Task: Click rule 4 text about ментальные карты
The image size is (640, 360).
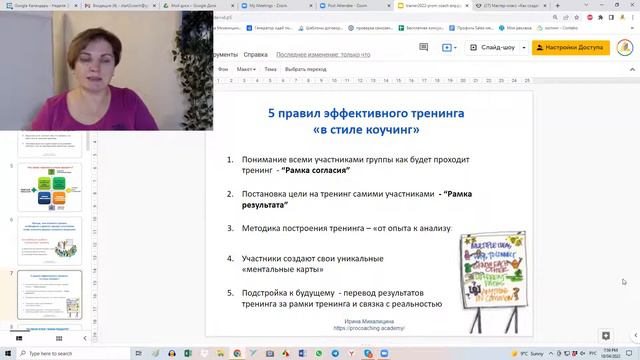Action: tap(312, 264)
